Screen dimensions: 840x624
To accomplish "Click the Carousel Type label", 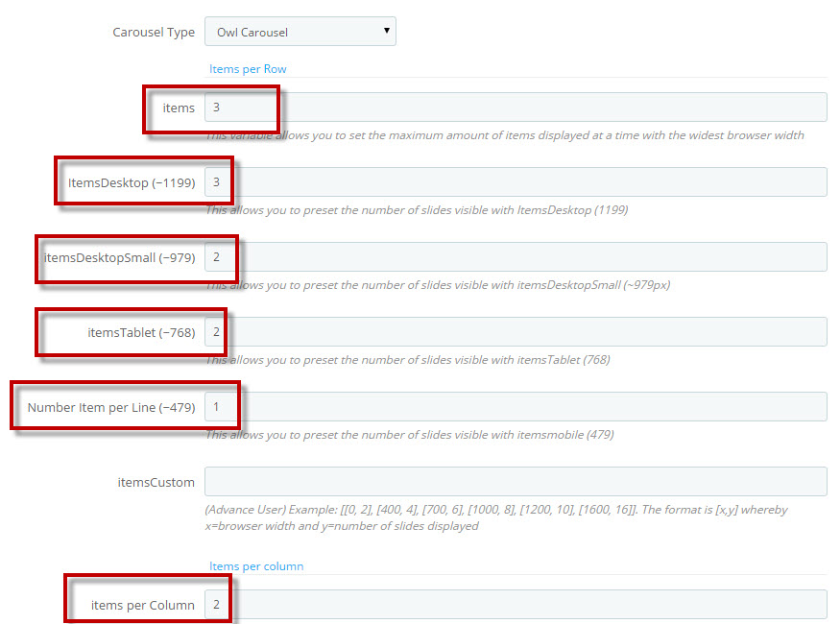I will (154, 33).
